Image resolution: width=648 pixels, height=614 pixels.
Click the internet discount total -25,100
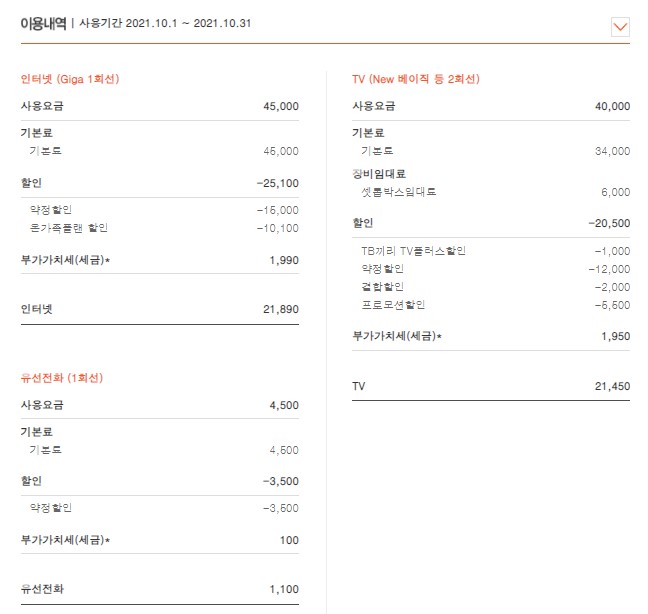(277, 184)
